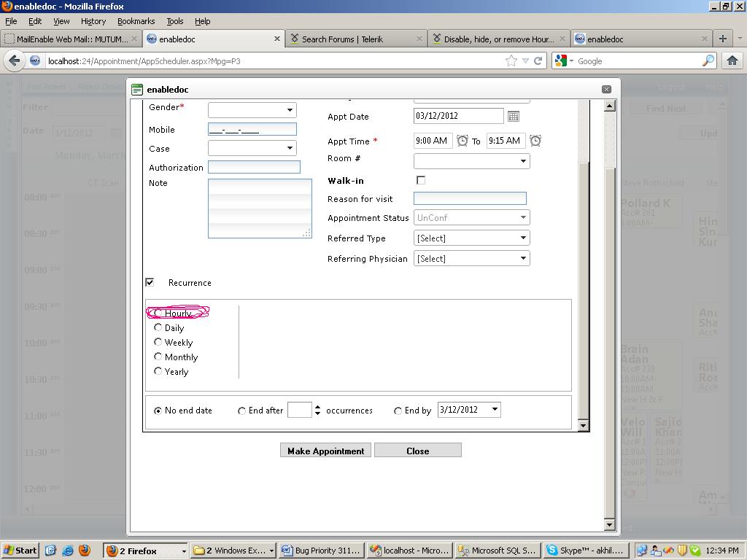Open the End by date dropdown

pyautogui.click(x=495, y=410)
